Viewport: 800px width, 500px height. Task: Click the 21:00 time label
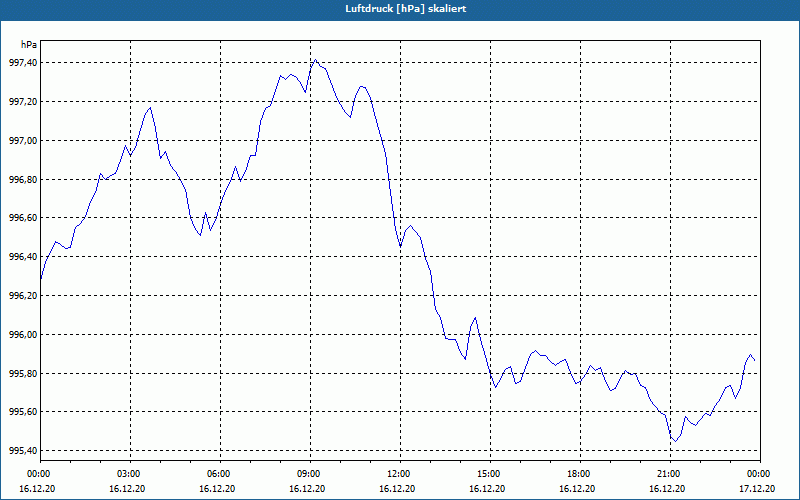tap(670, 474)
